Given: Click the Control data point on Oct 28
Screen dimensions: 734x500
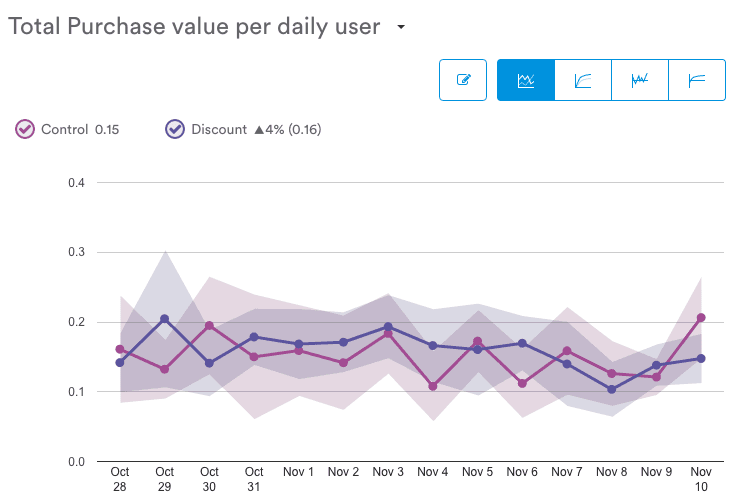Looking at the screenshot, I should (120, 350).
